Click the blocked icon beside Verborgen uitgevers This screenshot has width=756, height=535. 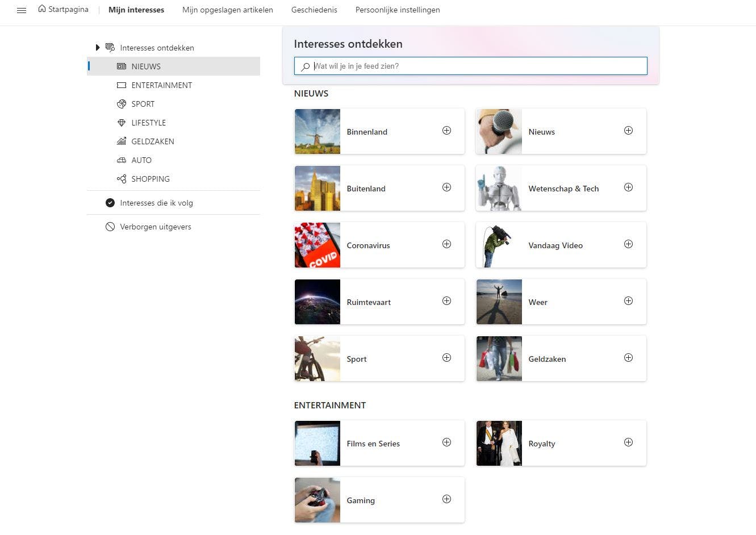pyautogui.click(x=110, y=227)
